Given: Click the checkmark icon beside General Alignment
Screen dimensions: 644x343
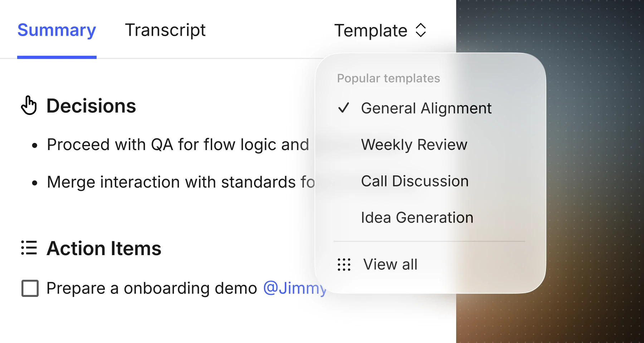Looking at the screenshot, I should 343,108.
